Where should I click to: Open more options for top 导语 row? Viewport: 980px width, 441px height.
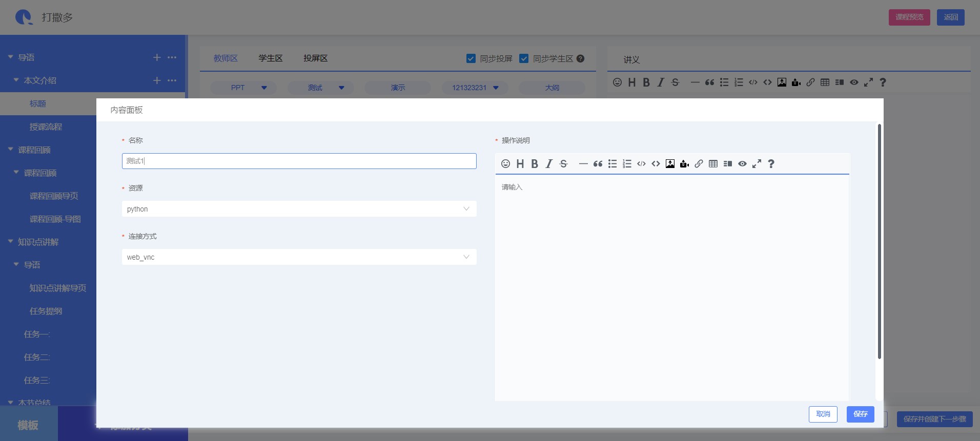[x=172, y=57]
